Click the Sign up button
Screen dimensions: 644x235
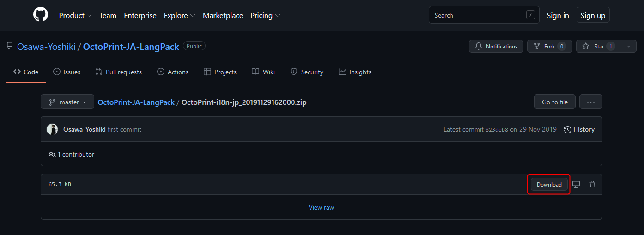click(593, 15)
